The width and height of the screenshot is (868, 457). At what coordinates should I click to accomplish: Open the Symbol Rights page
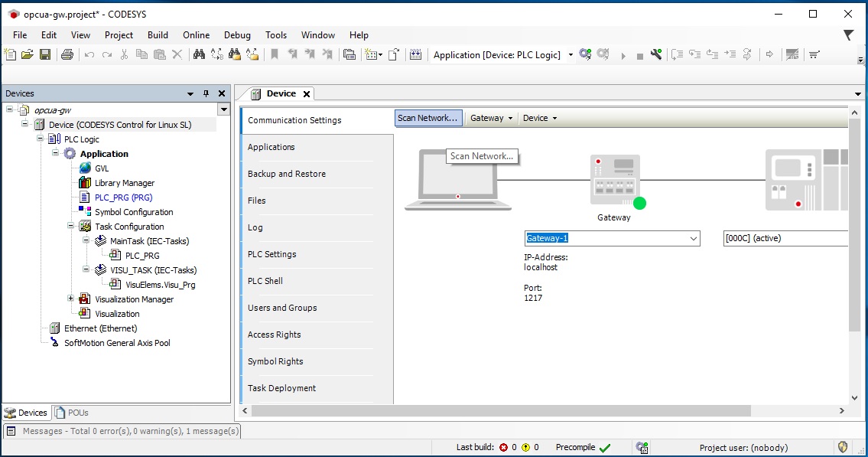tap(275, 361)
